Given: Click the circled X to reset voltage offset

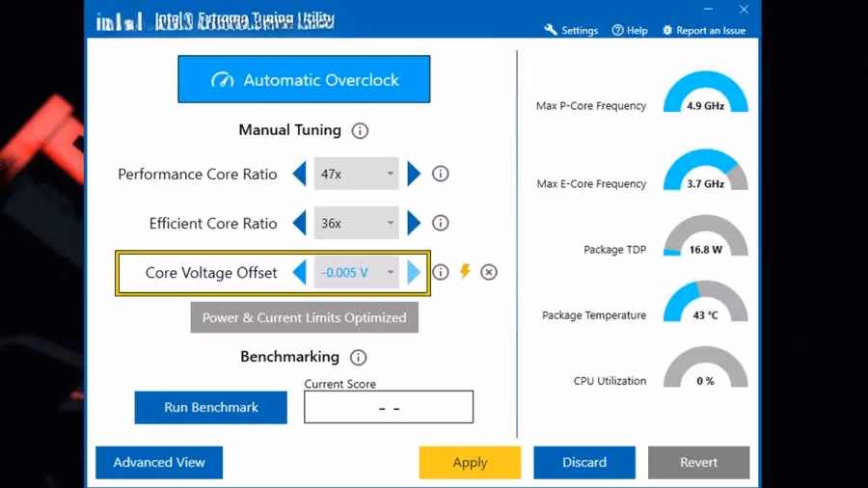Looking at the screenshot, I should point(488,272).
